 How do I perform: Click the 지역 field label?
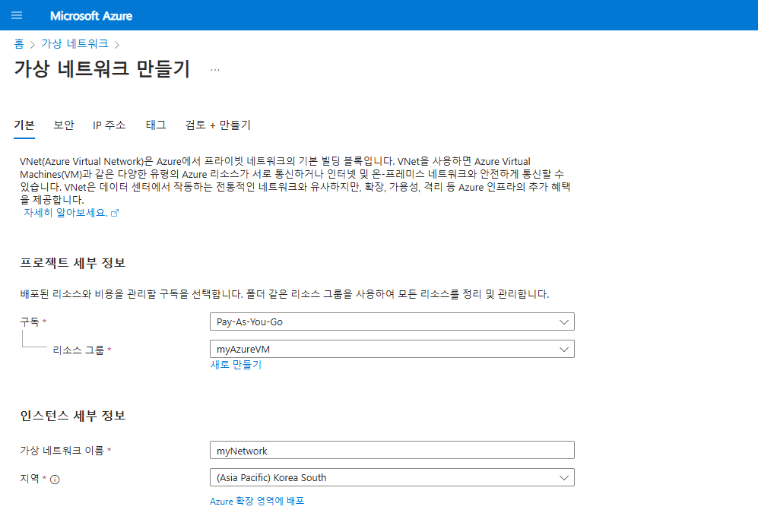point(30,478)
